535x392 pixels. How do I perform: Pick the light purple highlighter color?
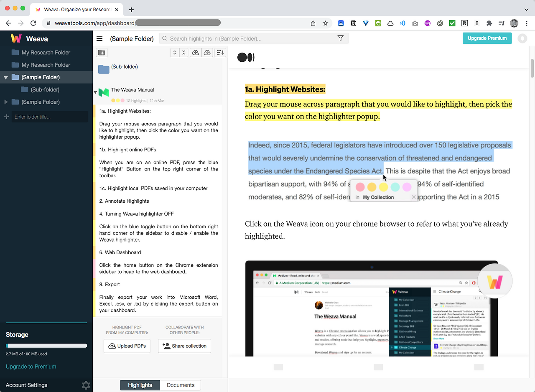(407, 187)
